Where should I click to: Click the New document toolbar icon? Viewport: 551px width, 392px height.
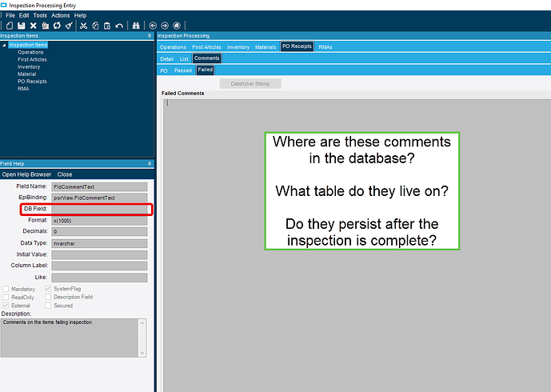10,26
